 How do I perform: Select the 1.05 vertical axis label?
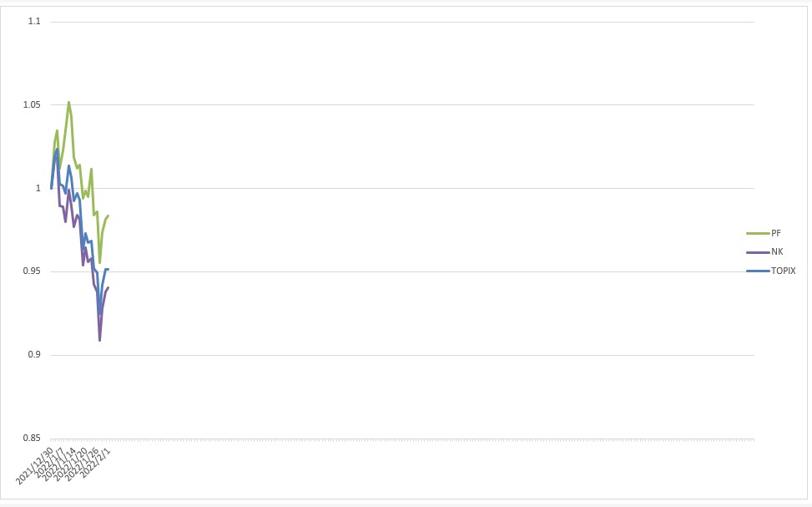32,104
